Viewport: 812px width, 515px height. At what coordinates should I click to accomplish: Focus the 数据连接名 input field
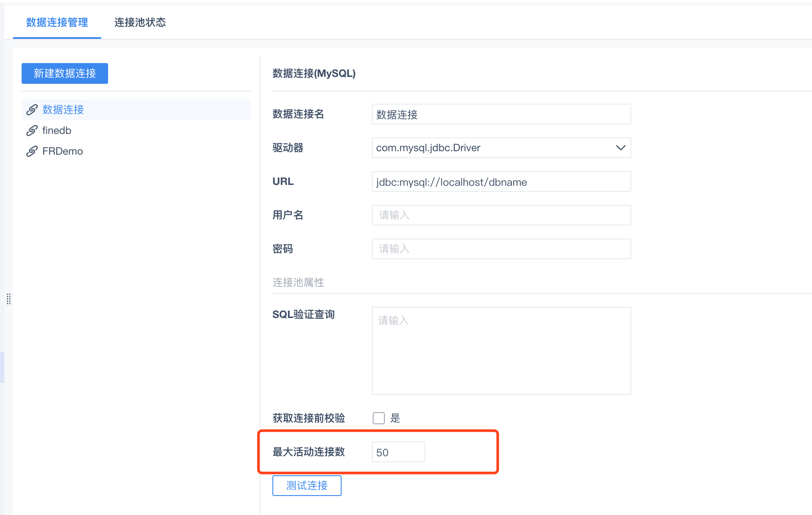[x=501, y=114]
